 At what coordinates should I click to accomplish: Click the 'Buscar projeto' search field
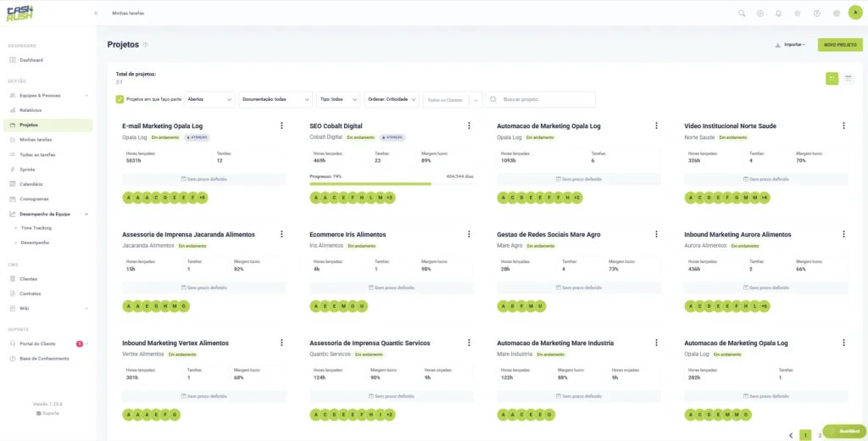540,99
